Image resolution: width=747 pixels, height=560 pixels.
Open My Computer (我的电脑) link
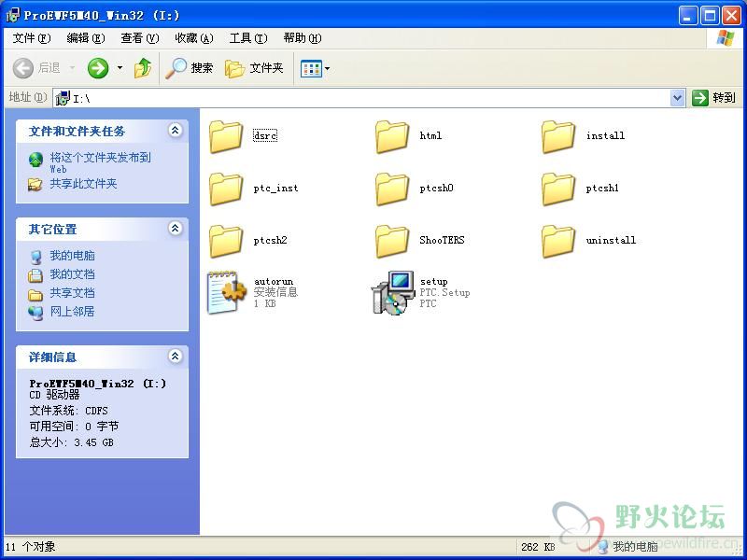pyautogui.click(x=73, y=256)
